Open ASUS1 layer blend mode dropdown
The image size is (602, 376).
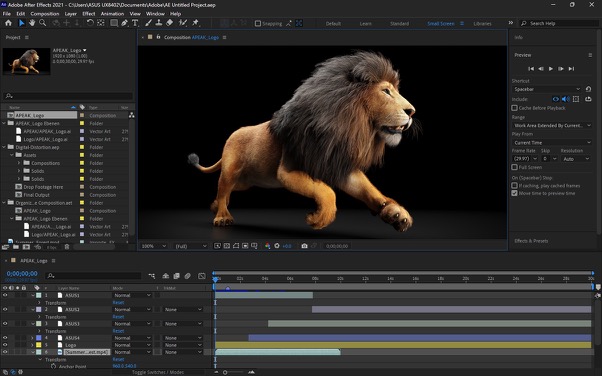[132, 295]
